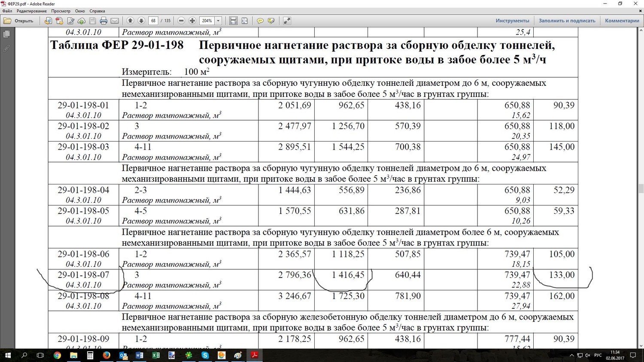Print the document with the printer icon

pos(103,21)
